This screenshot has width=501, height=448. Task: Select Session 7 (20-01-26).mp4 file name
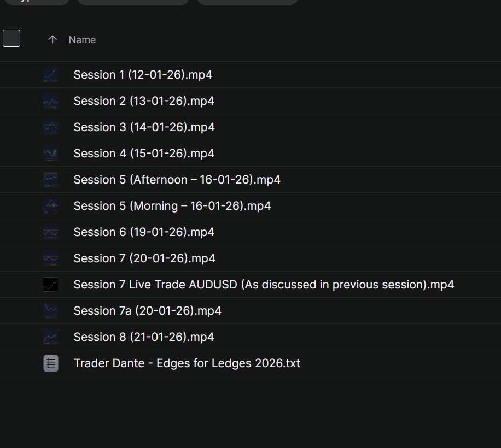(144, 258)
